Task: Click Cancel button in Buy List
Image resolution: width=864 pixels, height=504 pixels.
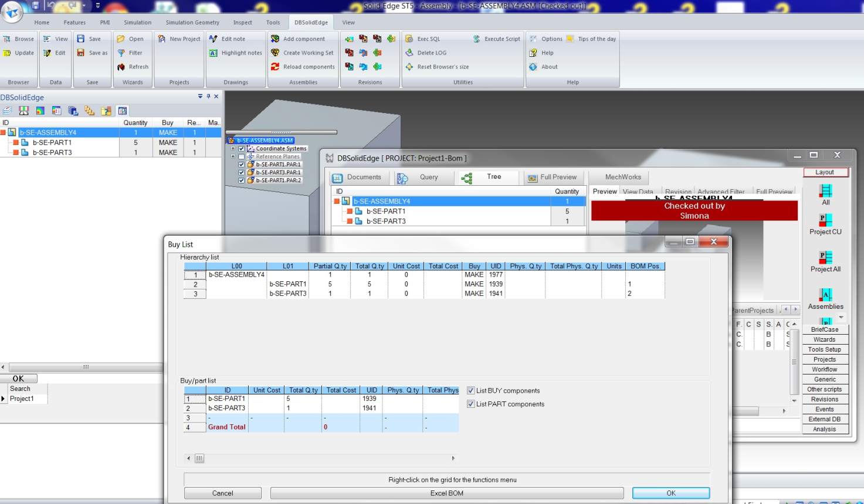Action: [222, 493]
